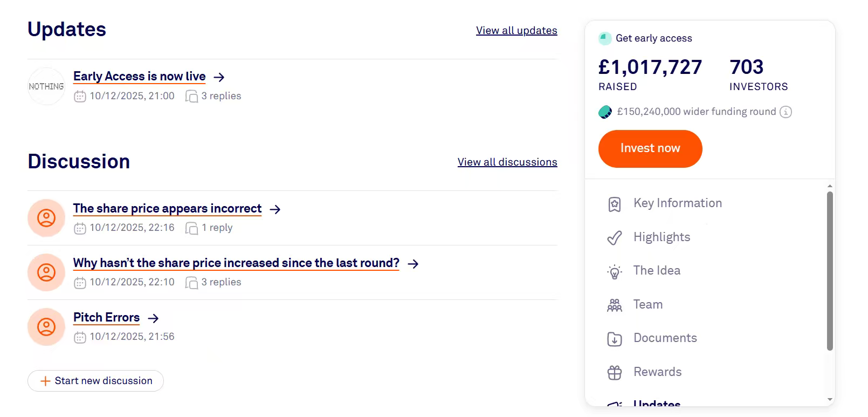Viewport: 868px width, 417px height.
Task: Click the Rewards gift icon
Action: click(615, 373)
